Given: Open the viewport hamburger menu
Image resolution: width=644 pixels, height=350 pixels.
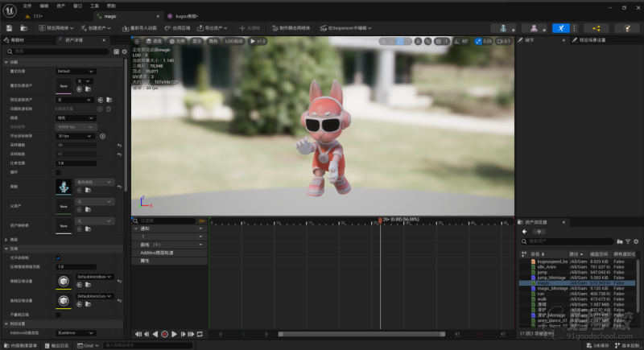Looking at the screenshot, I should [137, 40].
